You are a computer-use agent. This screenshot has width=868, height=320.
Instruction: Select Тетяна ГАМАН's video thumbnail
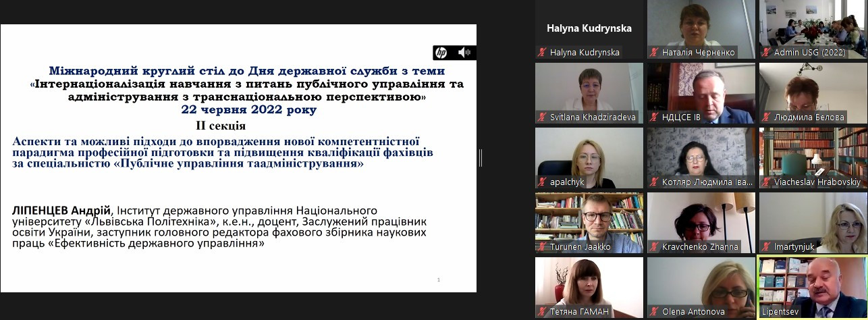589,287
